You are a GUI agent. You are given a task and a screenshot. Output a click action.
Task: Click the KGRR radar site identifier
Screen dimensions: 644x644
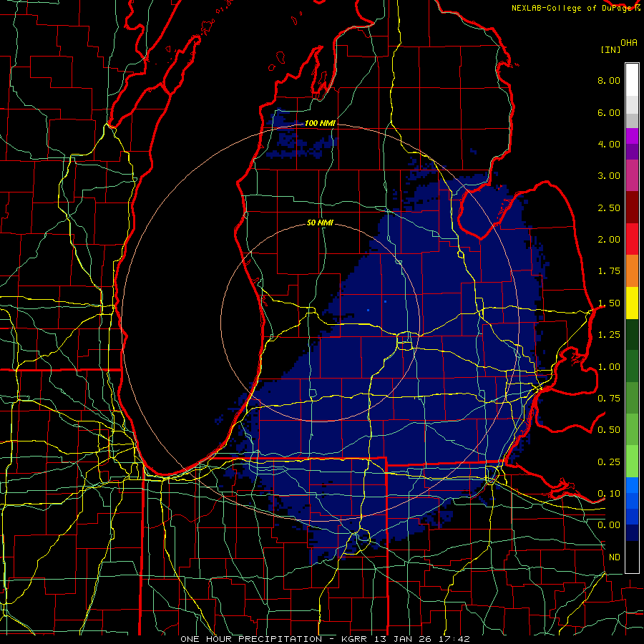click(x=356, y=639)
